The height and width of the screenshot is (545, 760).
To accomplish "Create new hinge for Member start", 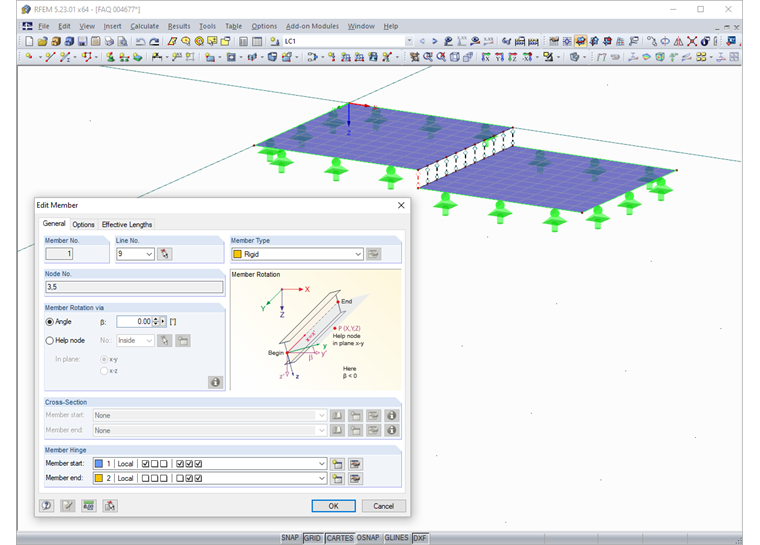I will pyautogui.click(x=337, y=464).
